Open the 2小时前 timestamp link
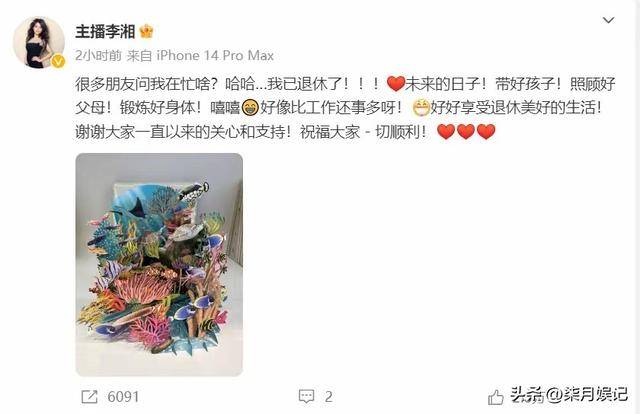The height and width of the screenshot is (414, 640). click(x=98, y=56)
